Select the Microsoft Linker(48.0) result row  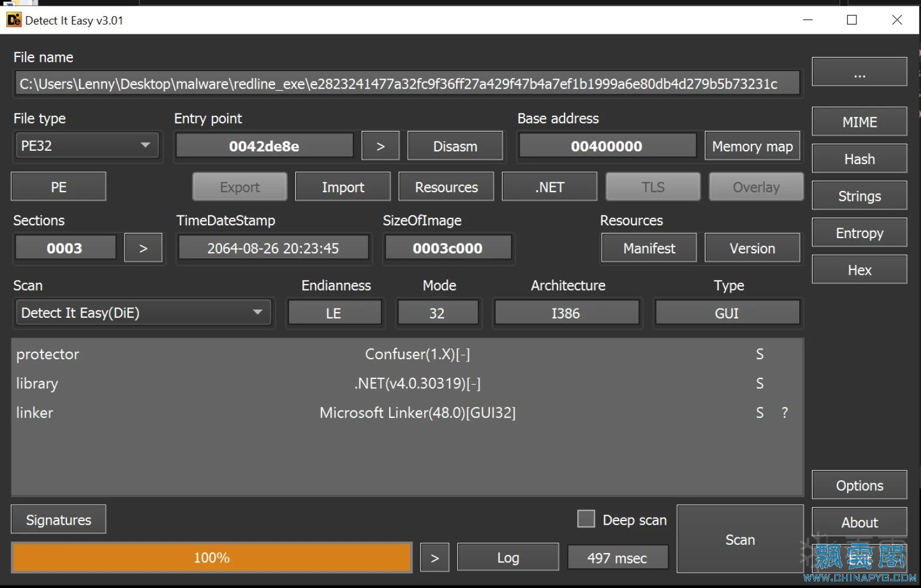(x=407, y=412)
